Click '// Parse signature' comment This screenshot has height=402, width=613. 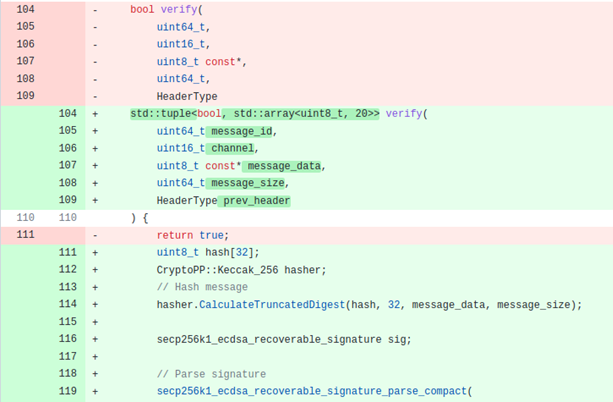[x=211, y=374]
